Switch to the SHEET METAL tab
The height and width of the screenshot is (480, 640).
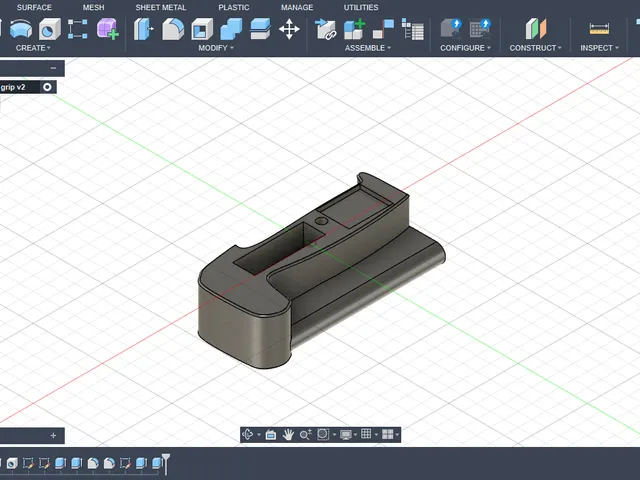(x=160, y=7)
